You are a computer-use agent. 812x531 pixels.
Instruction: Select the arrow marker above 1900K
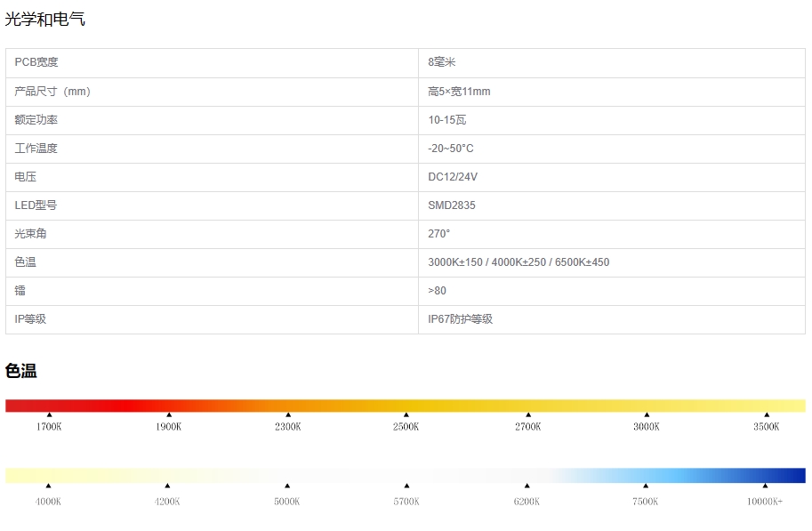pyautogui.click(x=168, y=414)
